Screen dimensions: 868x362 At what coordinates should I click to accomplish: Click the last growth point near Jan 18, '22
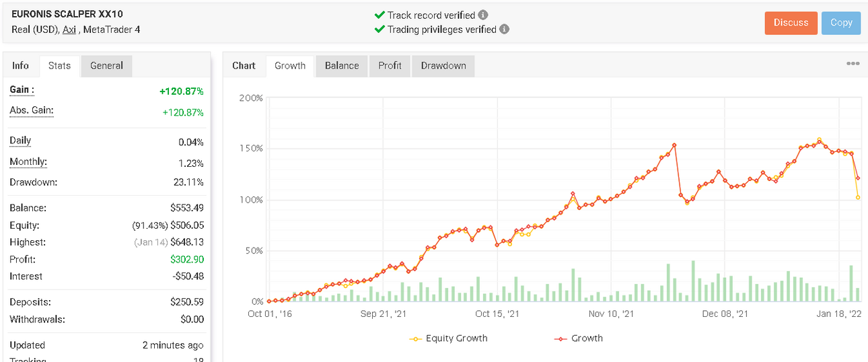(858, 178)
